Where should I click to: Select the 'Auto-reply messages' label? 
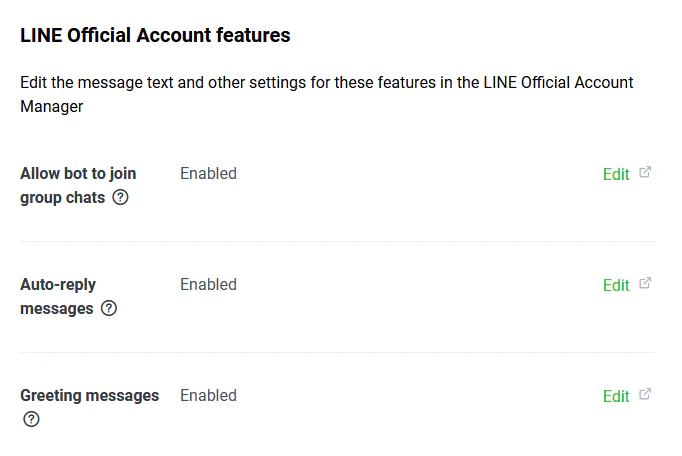pyautogui.click(x=58, y=285)
